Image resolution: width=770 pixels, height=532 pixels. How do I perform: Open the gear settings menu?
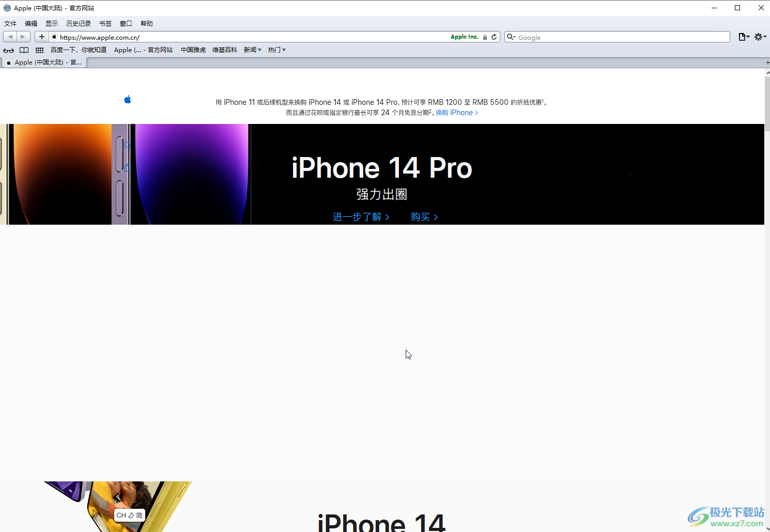tap(760, 37)
